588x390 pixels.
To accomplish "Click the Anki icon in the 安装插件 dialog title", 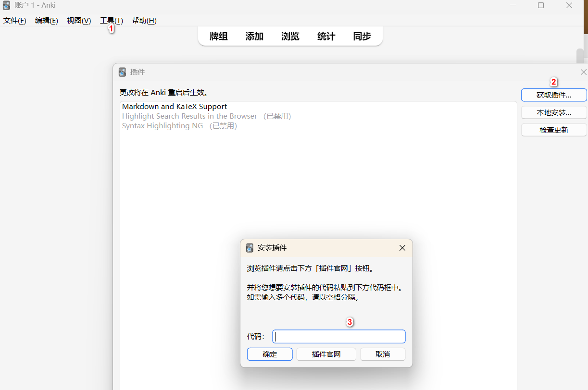I will pos(250,248).
